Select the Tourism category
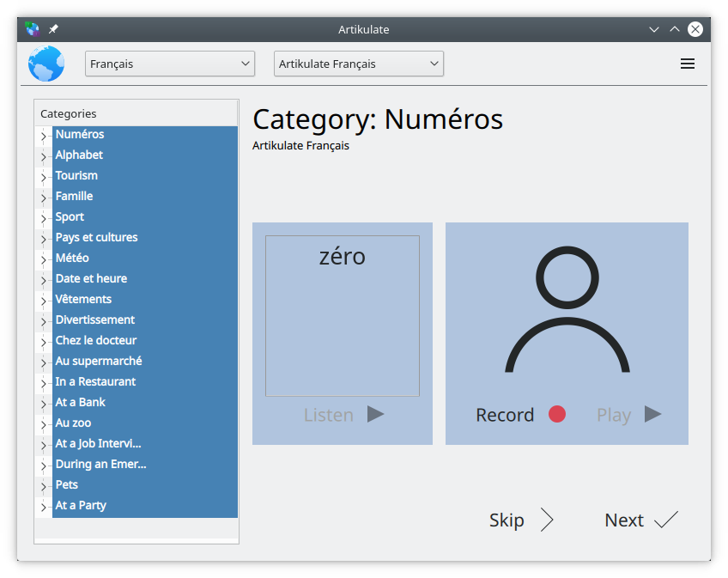Screen dimensions: 728x578 pyautogui.click(x=76, y=175)
